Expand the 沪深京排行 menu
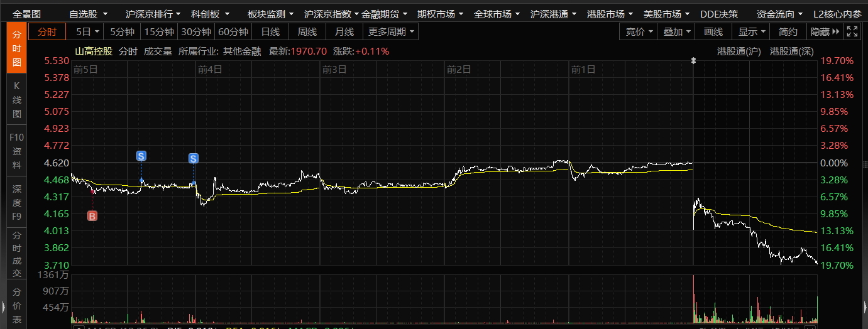 [153, 14]
